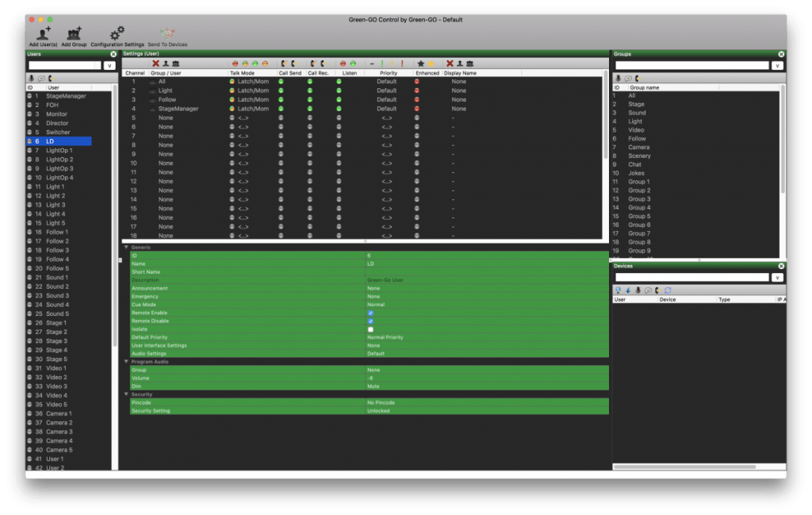This screenshot has width=812, height=515.
Task: Click the blue arrow icon in Devices toolbar
Action: pos(628,290)
